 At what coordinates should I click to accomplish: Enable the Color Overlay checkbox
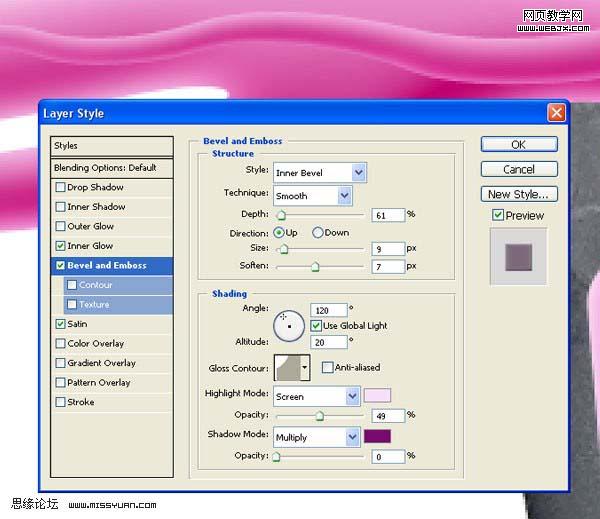click(60, 343)
